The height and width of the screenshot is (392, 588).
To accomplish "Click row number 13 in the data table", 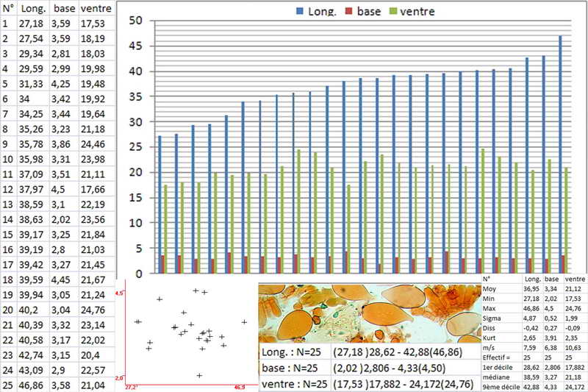I will click(7, 204).
